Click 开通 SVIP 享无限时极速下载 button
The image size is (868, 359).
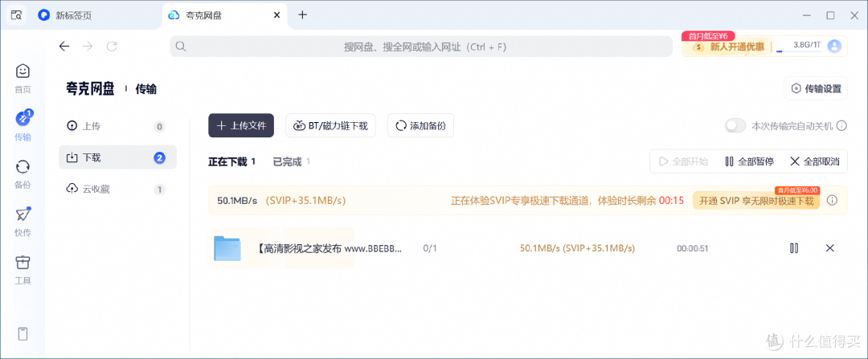click(756, 200)
